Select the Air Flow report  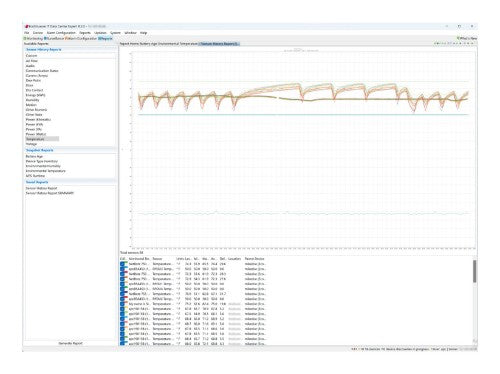[32, 61]
